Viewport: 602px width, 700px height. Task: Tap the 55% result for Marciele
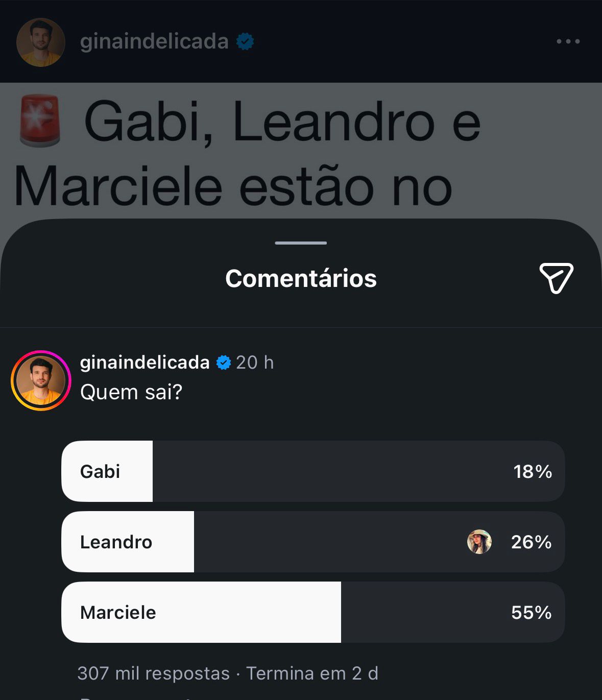pos(531,612)
